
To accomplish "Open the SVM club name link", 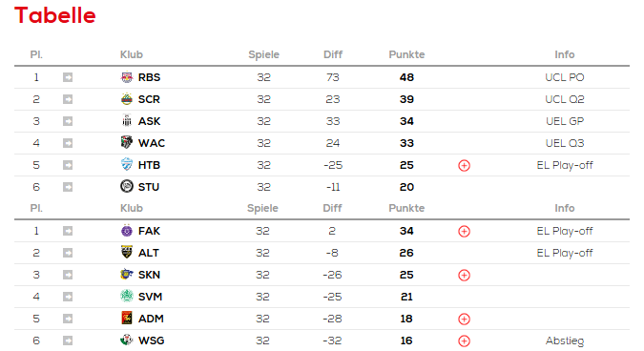I will (x=151, y=297).
